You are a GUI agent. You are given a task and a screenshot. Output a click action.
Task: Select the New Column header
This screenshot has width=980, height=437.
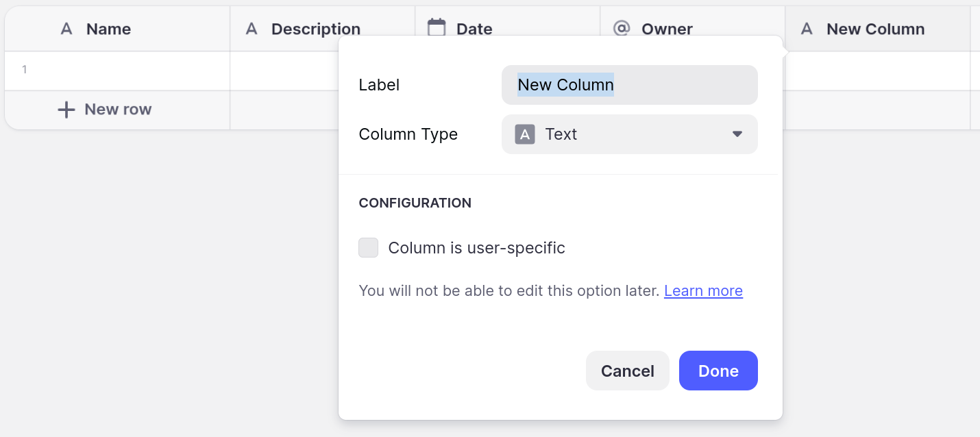875,29
